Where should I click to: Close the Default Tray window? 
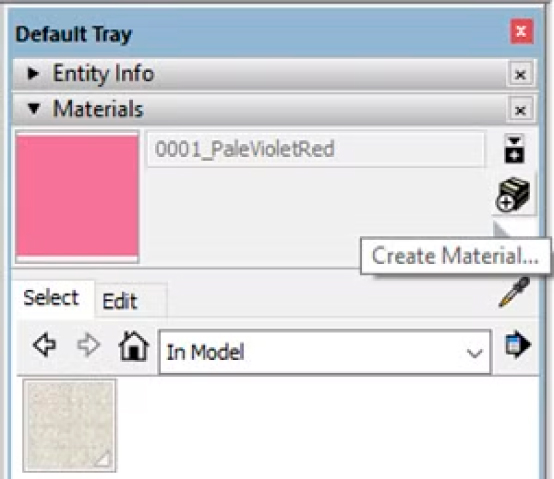(521, 31)
